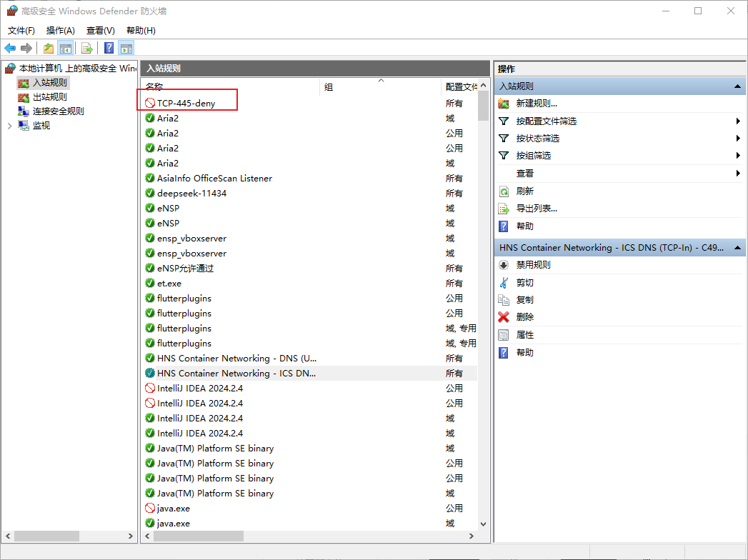Open the 按状态筛选 submenu arrow
748x560 pixels.
click(x=739, y=139)
